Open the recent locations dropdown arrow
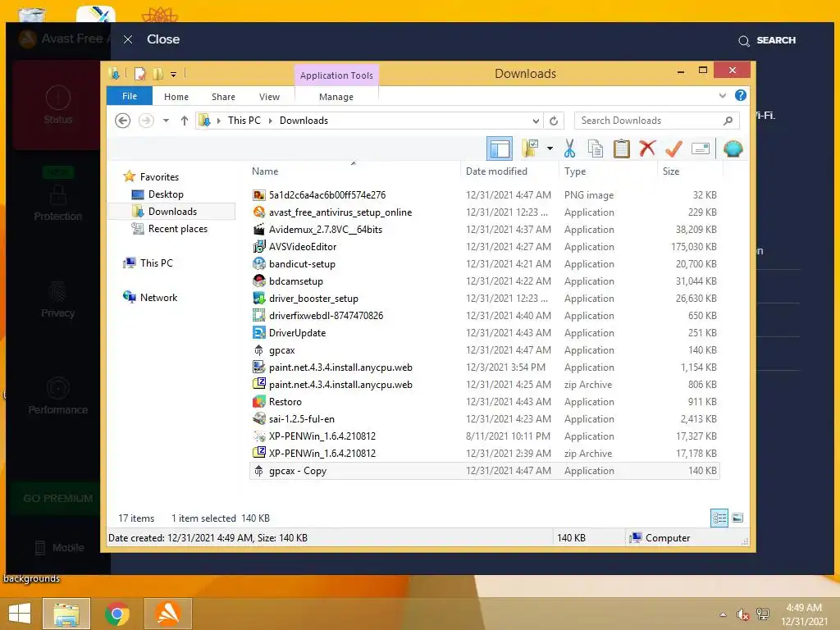 click(166, 121)
